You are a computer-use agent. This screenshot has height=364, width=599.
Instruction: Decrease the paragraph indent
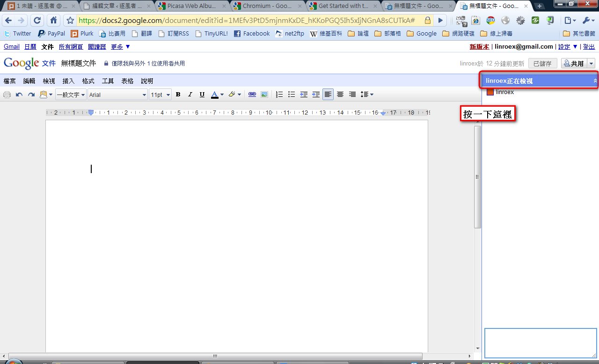click(304, 95)
